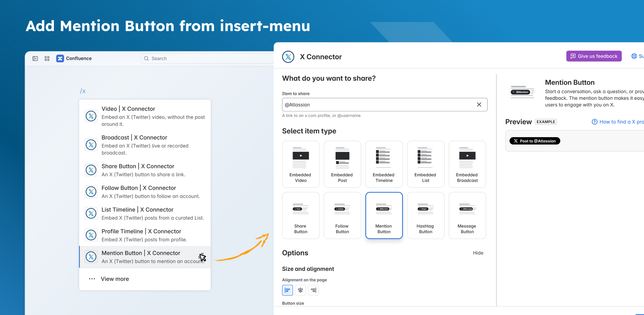Click the X icon beside Video | X Connector
The height and width of the screenshot is (315, 644).
(91, 116)
